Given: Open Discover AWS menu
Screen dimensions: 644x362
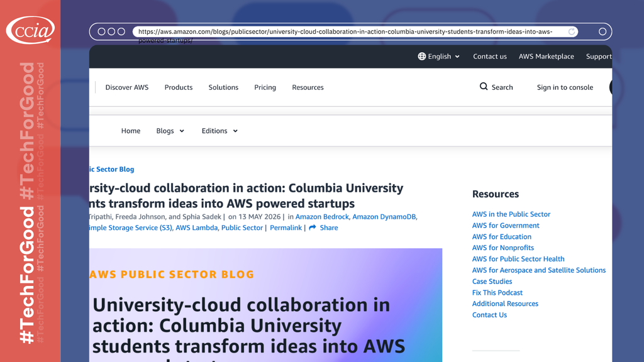Looking at the screenshot, I should point(127,87).
